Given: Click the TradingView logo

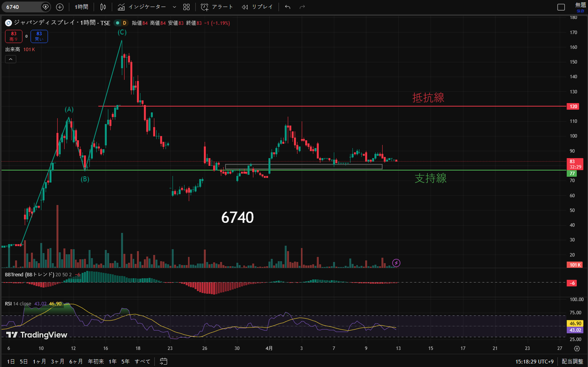Looking at the screenshot, I should pos(37,335).
